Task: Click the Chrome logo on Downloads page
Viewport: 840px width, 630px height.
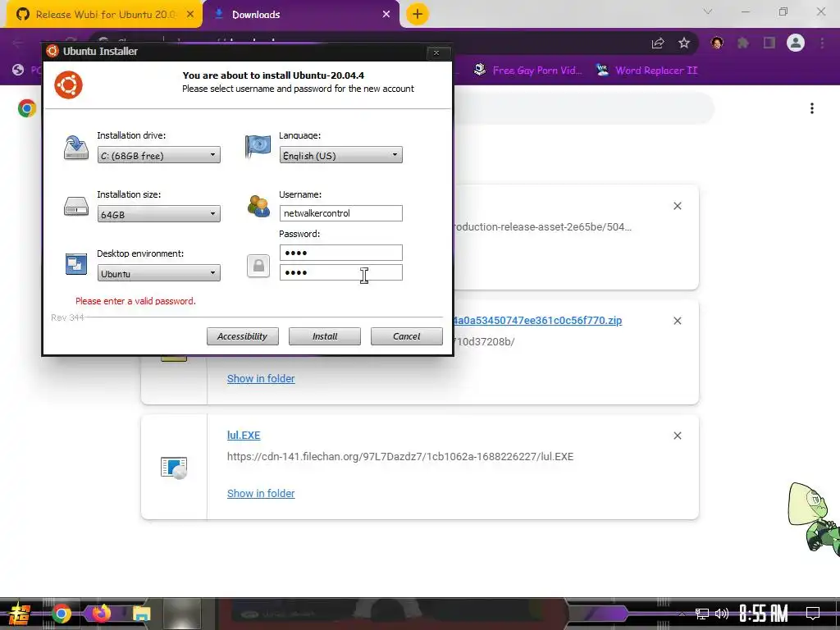Action: [27, 108]
